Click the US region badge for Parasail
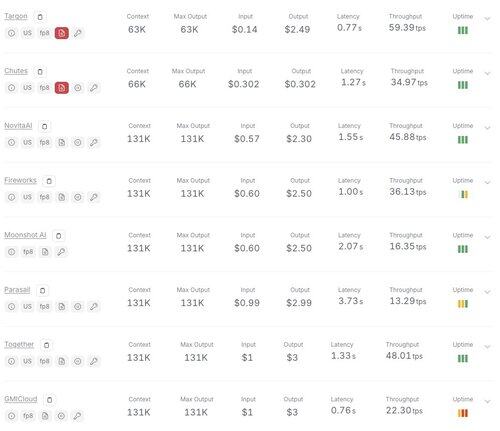Image resolution: width=500 pixels, height=431 pixels. click(x=27, y=306)
